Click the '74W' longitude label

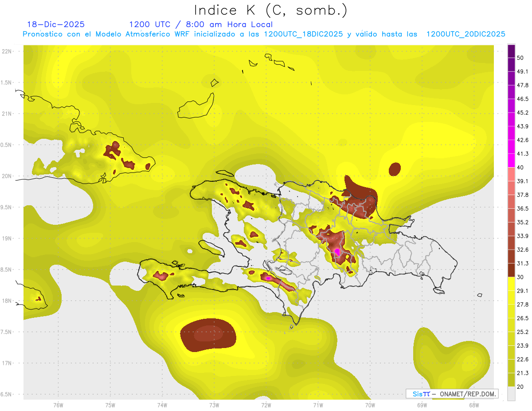162,405
